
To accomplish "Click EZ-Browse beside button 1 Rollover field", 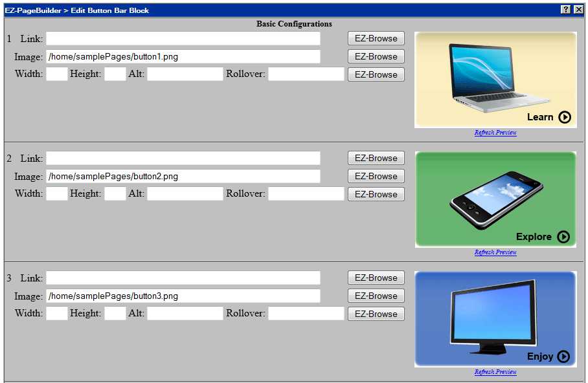I will coord(376,74).
